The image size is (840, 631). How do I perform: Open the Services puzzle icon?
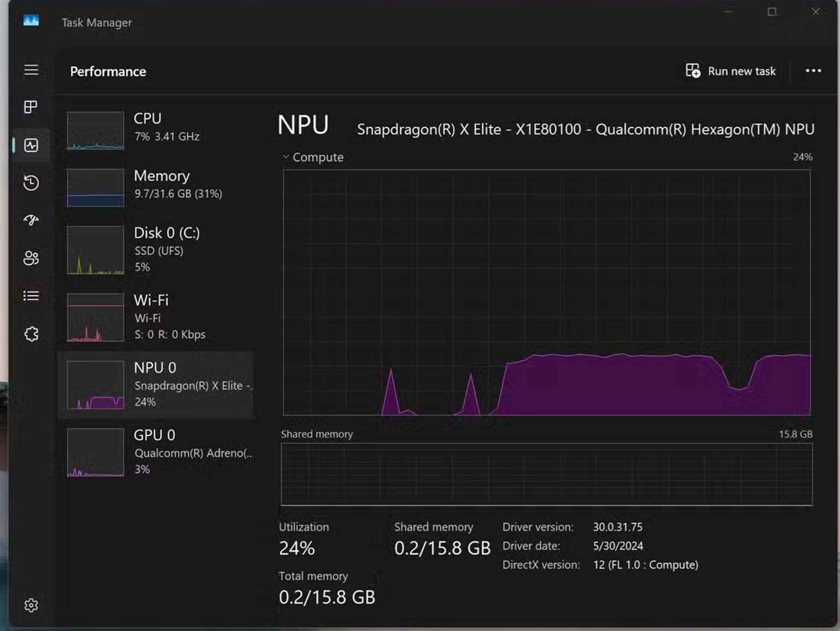tap(31, 333)
